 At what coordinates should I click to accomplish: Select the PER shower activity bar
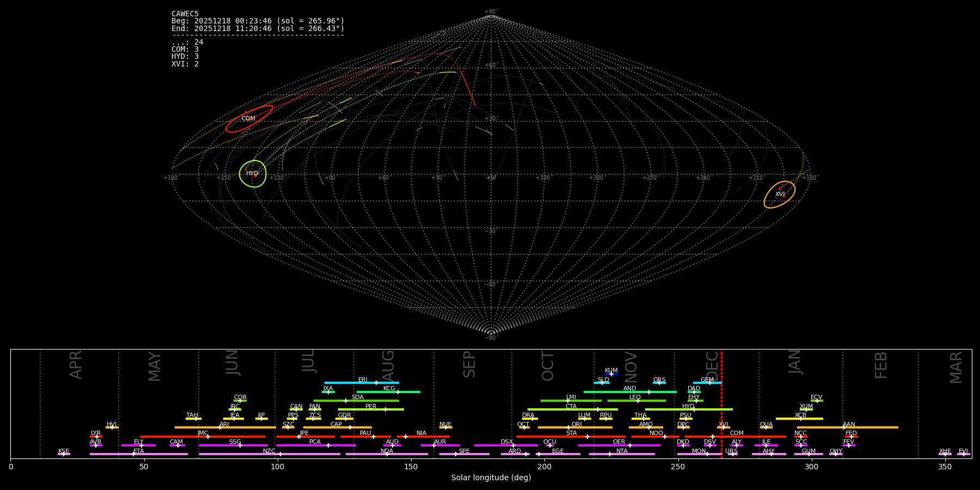(371, 409)
